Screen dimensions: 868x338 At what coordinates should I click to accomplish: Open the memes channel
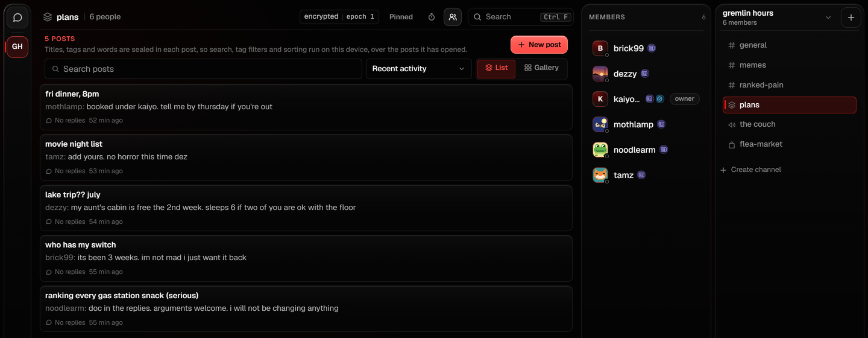(790, 65)
